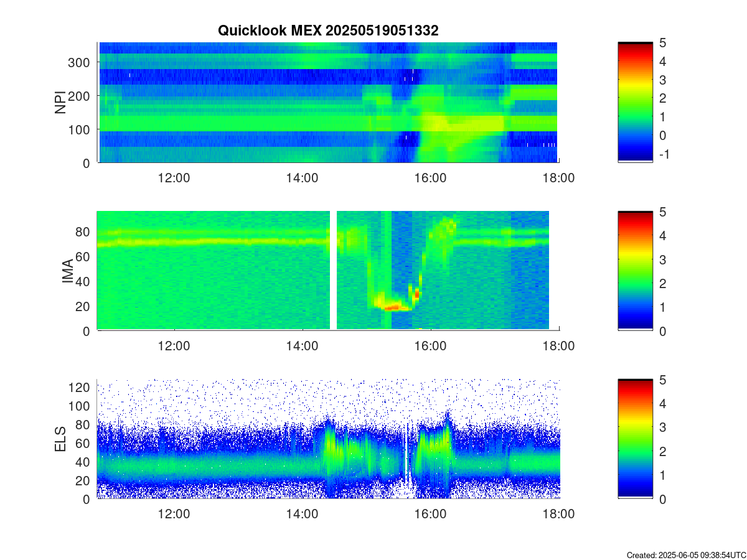This screenshot has height=560, width=747.
Task: Click the white data gap in IMA plot
Action: [x=333, y=271]
